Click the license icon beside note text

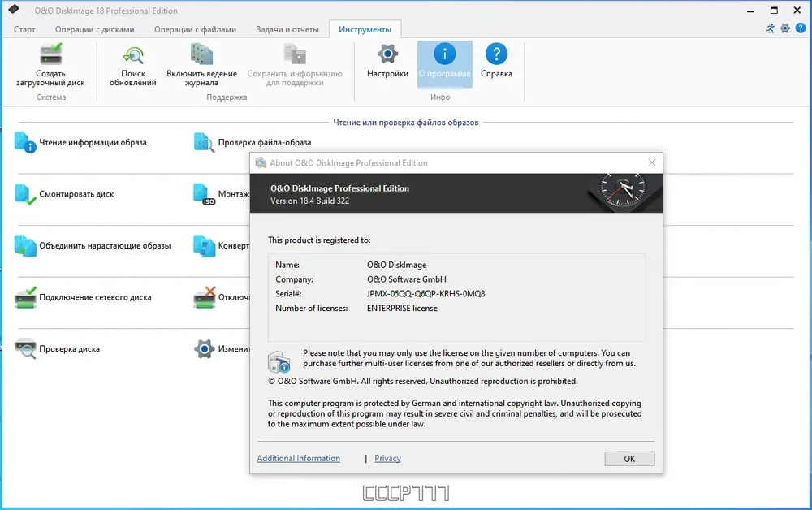click(x=279, y=361)
